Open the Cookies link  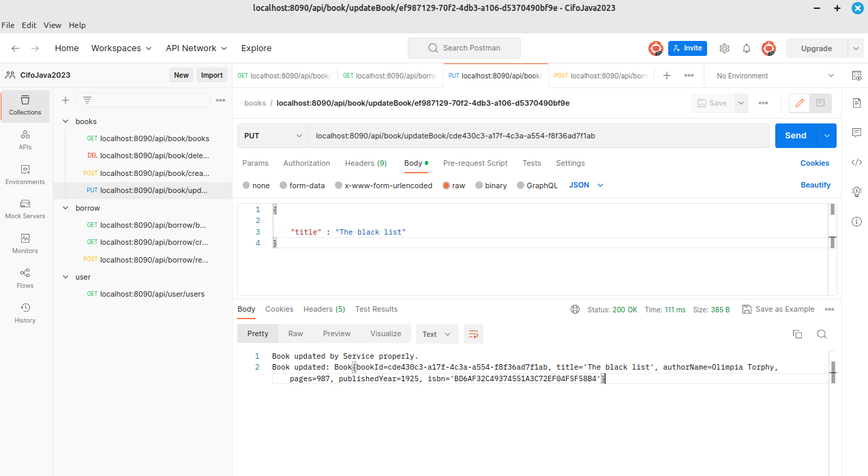(815, 164)
